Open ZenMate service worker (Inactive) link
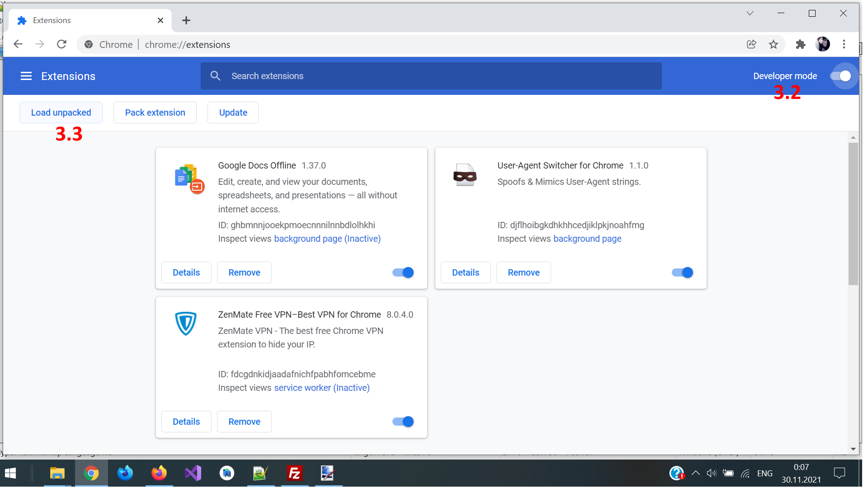Image resolution: width=868 pixels, height=488 pixels. point(322,388)
